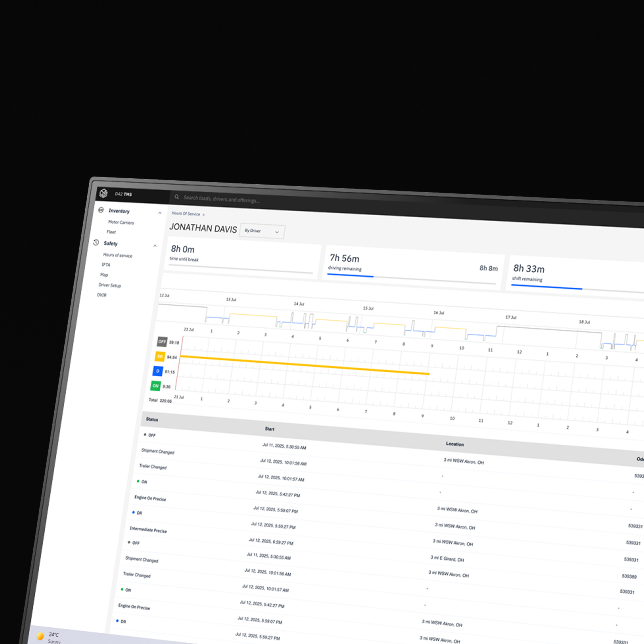This screenshot has width=644, height=644.
Task: Click the OFF status badge in the chart legend
Action: click(x=162, y=342)
